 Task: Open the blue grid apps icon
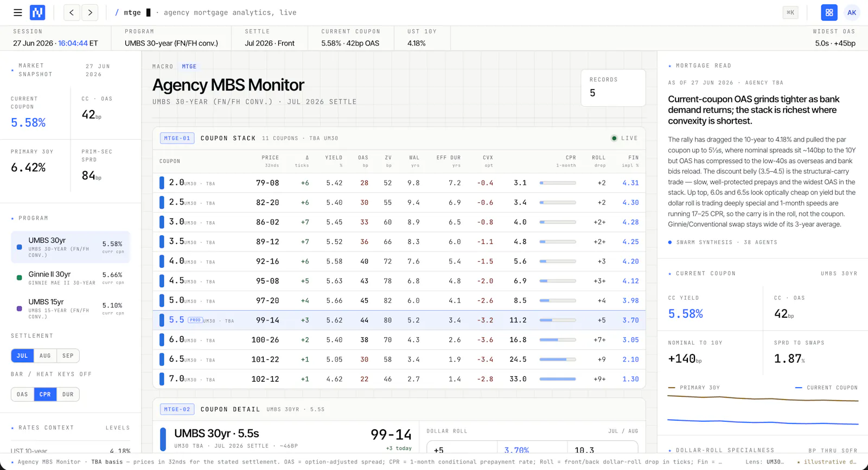pos(829,12)
